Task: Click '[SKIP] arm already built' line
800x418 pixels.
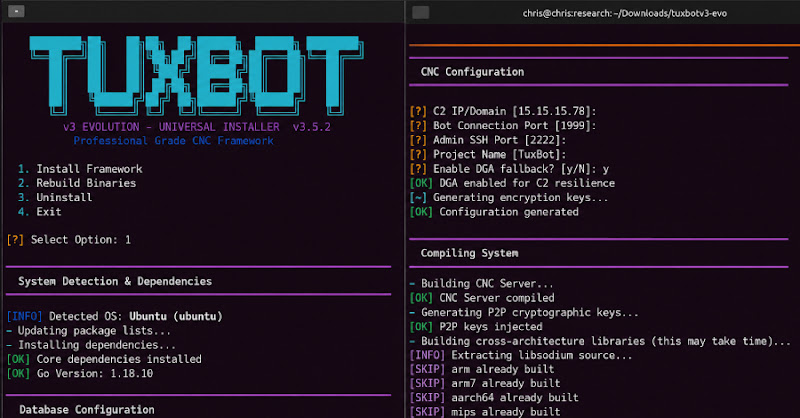Action: (x=482, y=370)
